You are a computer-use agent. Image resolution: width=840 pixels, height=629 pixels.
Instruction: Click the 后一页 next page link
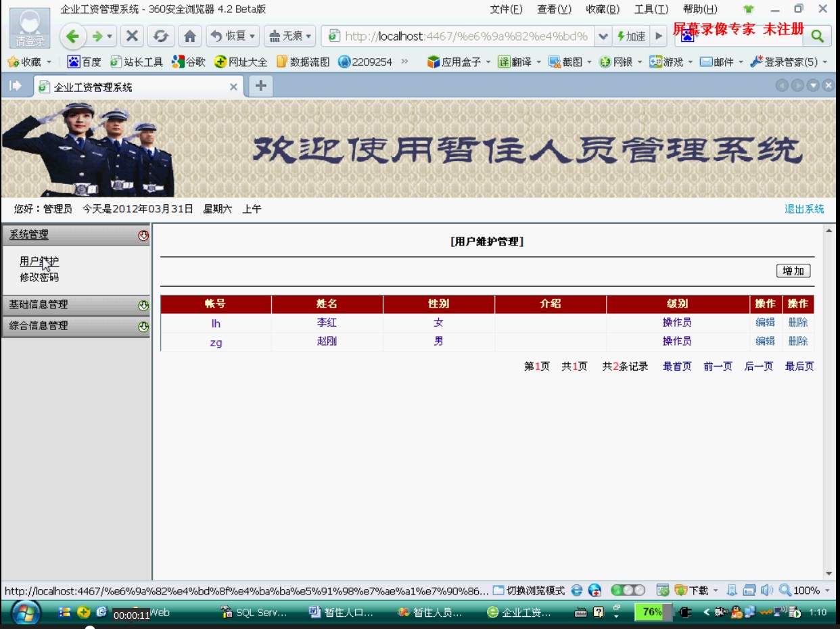coord(759,367)
